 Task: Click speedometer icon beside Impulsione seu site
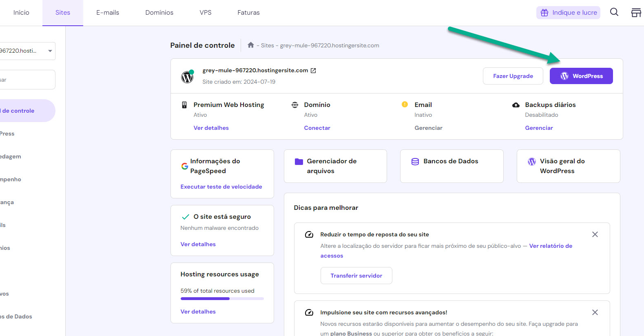(309, 312)
